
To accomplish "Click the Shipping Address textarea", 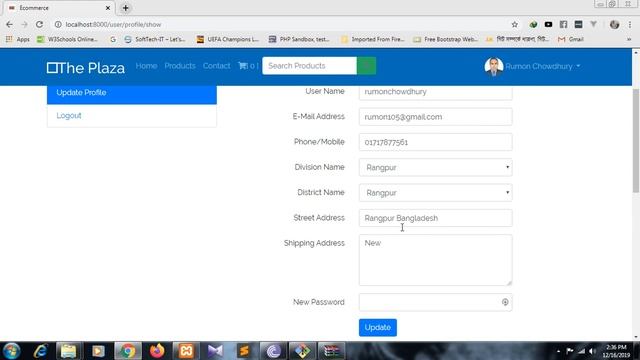I will click(x=436, y=260).
